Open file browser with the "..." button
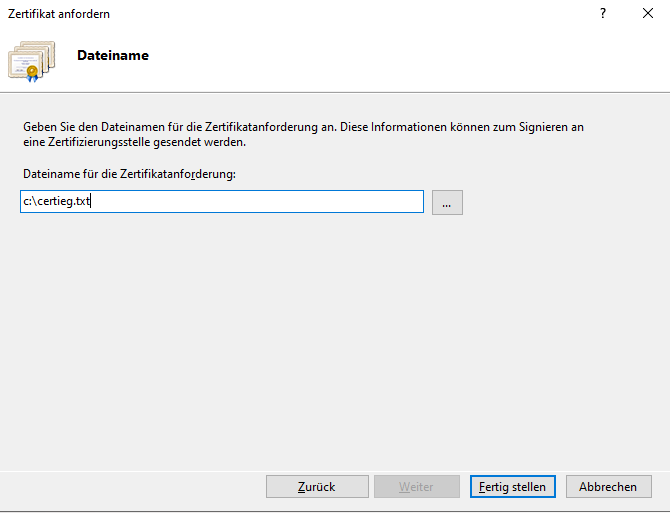The height and width of the screenshot is (513, 670). 447,202
